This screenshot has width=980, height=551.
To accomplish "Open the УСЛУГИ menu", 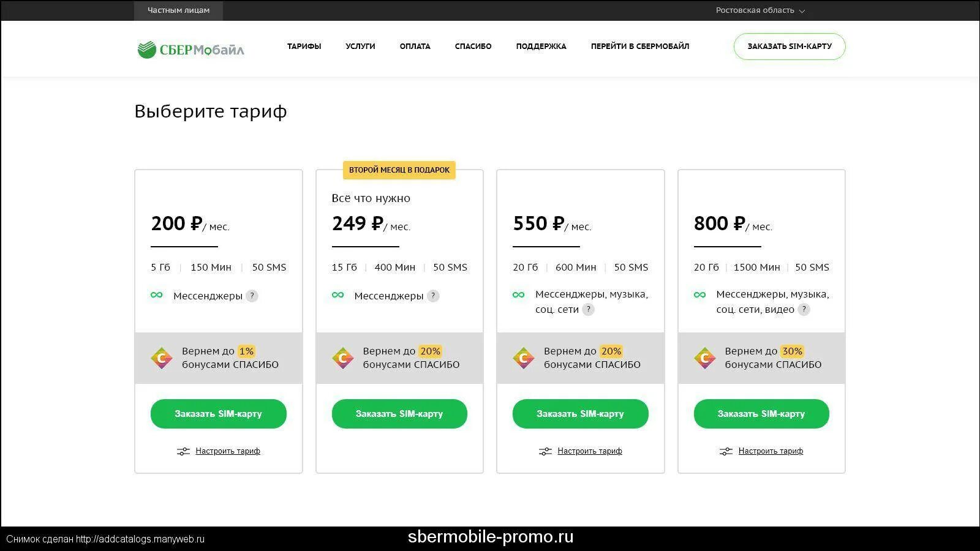I will [x=360, y=47].
